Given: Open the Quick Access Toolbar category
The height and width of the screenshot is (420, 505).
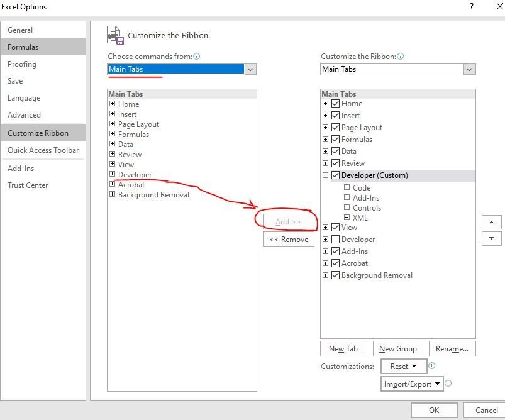Looking at the screenshot, I should 43,150.
